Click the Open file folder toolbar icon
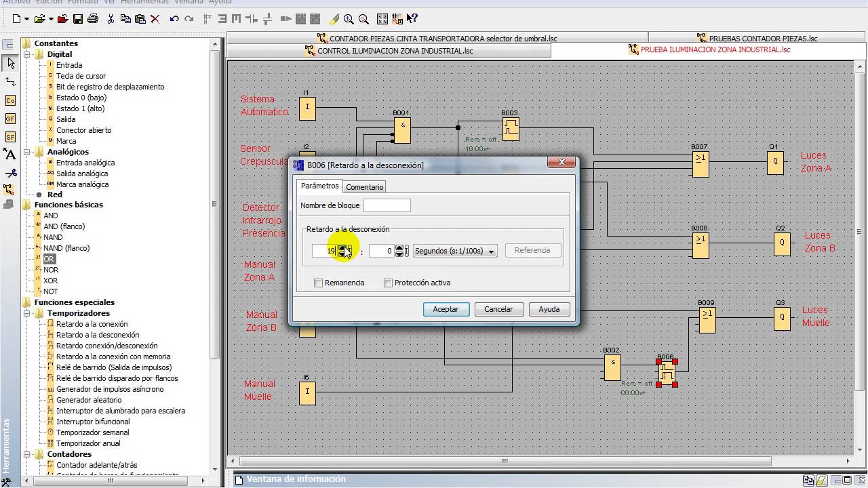 [39, 19]
